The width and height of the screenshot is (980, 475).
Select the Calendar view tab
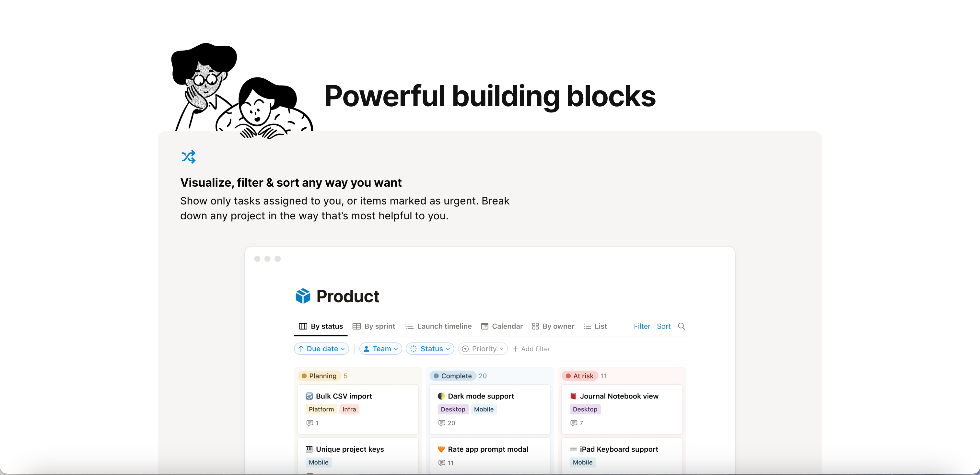(x=502, y=326)
